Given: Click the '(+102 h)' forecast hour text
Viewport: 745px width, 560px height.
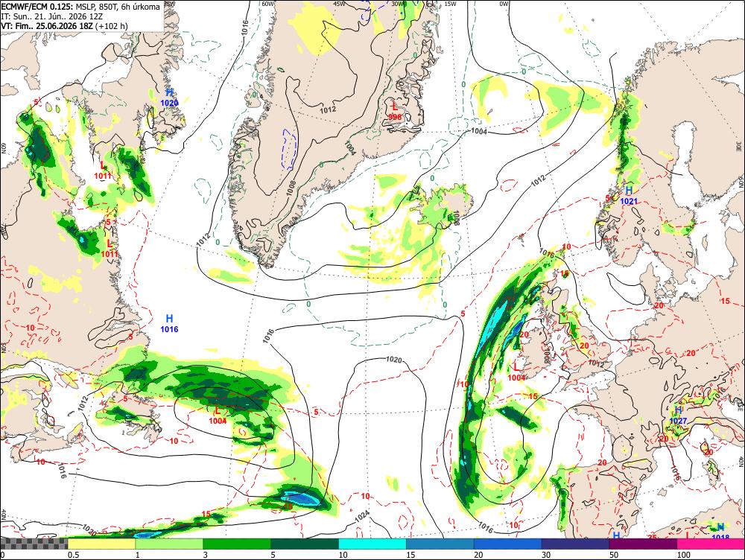Looking at the screenshot, I should tap(112, 25).
